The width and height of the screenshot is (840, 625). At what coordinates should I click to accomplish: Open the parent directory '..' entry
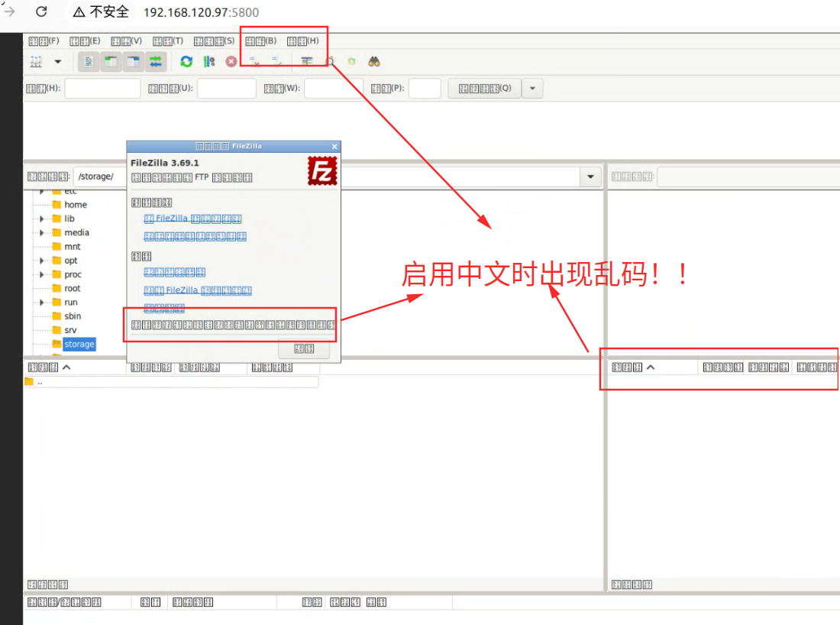click(x=171, y=381)
